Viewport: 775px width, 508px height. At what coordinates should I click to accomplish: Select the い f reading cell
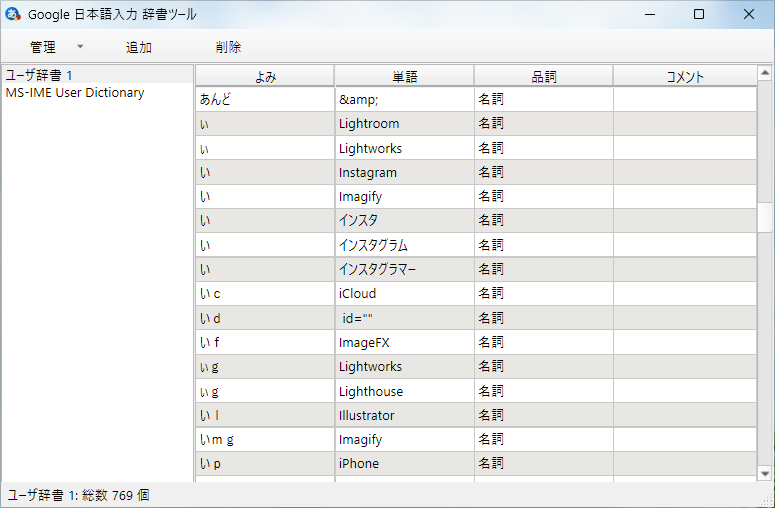coord(265,342)
